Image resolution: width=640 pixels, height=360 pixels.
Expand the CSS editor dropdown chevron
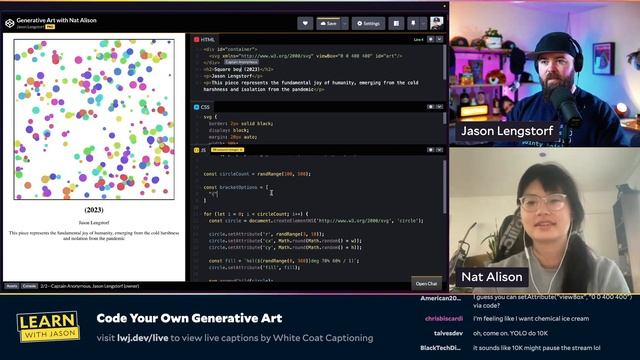[x=440, y=107]
